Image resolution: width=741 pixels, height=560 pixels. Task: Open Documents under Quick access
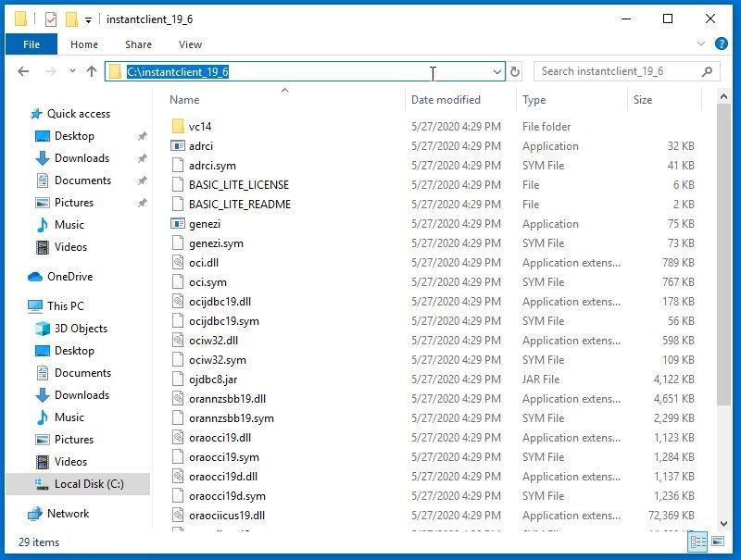pyautogui.click(x=73, y=180)
